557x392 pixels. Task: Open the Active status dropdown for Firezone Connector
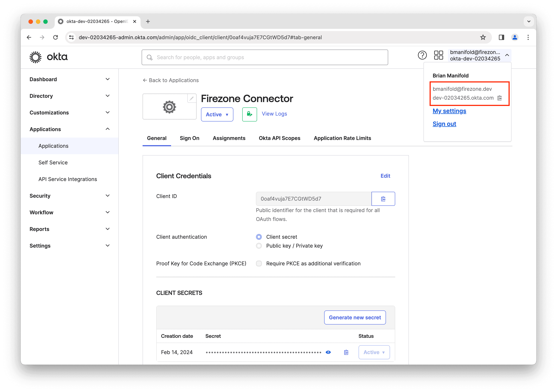217,114
